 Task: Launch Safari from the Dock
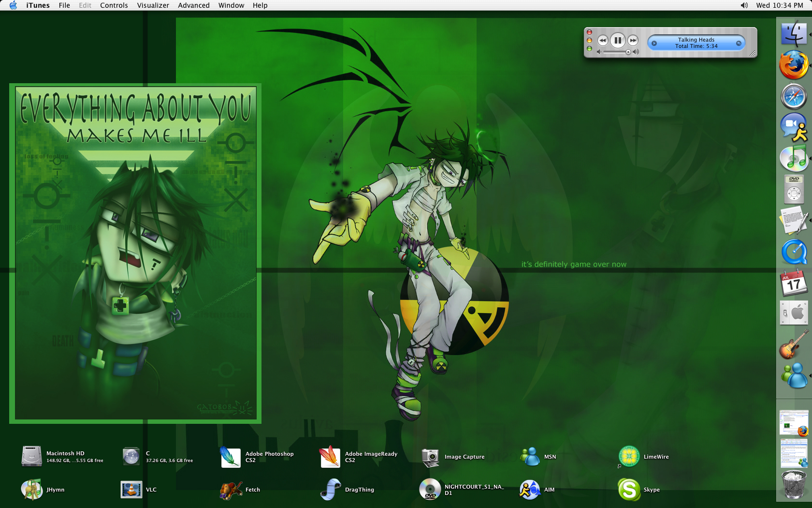[x=794, y=96]
